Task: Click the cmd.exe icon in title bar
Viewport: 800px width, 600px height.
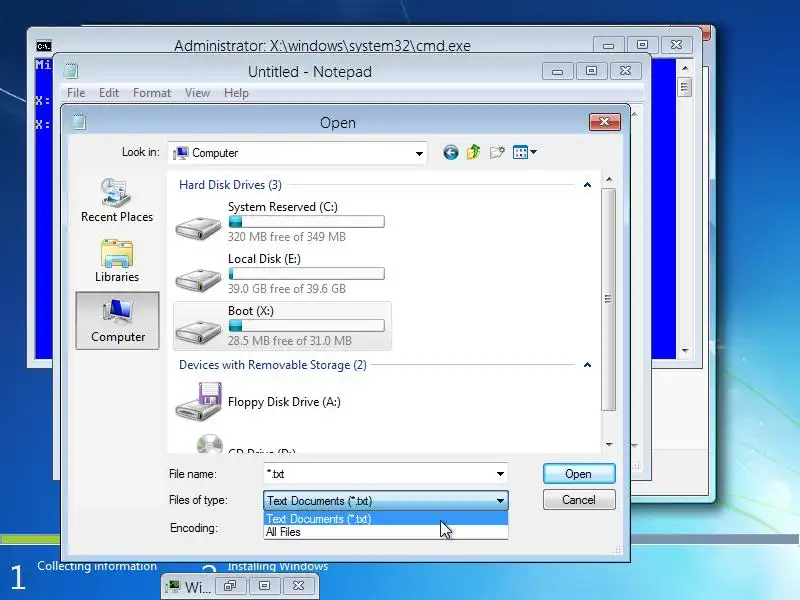Action: click(44, 46)
